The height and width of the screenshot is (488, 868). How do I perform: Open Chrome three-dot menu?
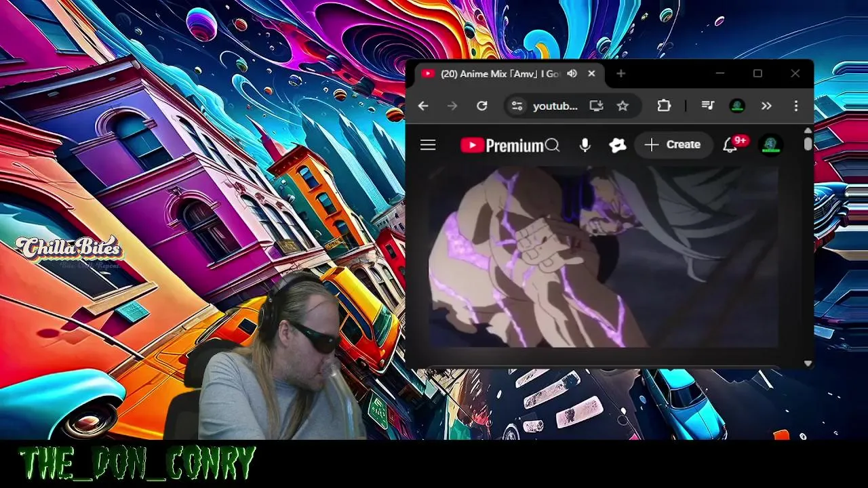(x=796, y=106)
